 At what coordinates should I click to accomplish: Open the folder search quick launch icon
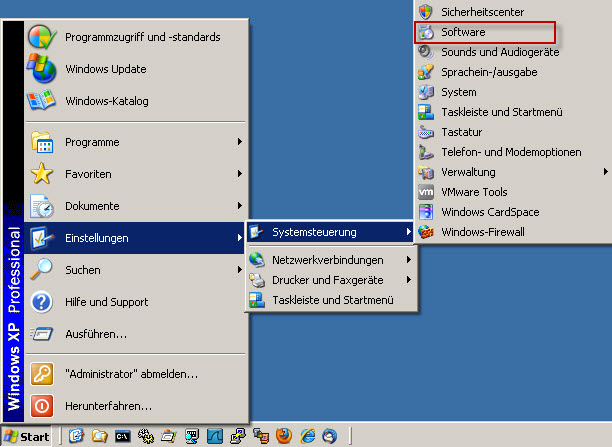pyautogui.click(x=100, y=436)
